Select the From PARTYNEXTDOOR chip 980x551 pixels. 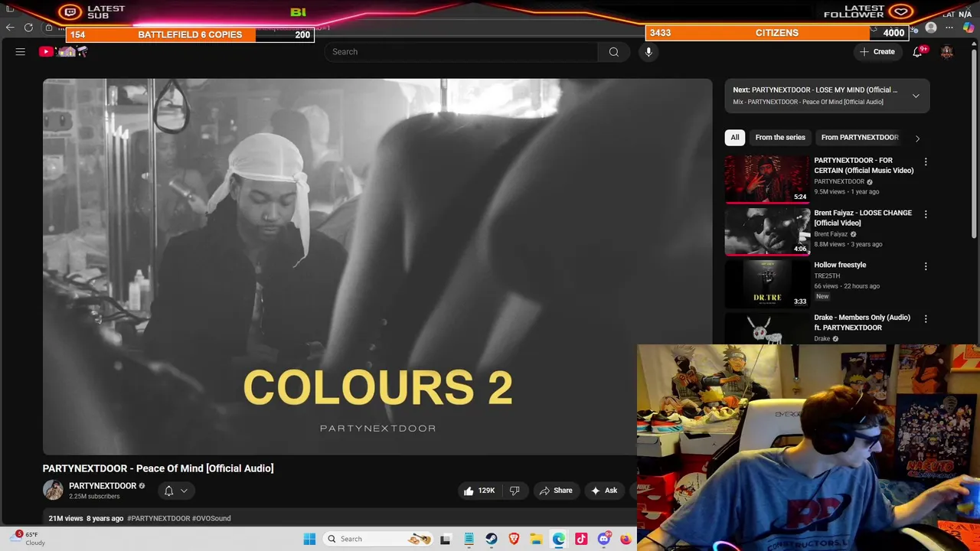click(x=859, y=137)
